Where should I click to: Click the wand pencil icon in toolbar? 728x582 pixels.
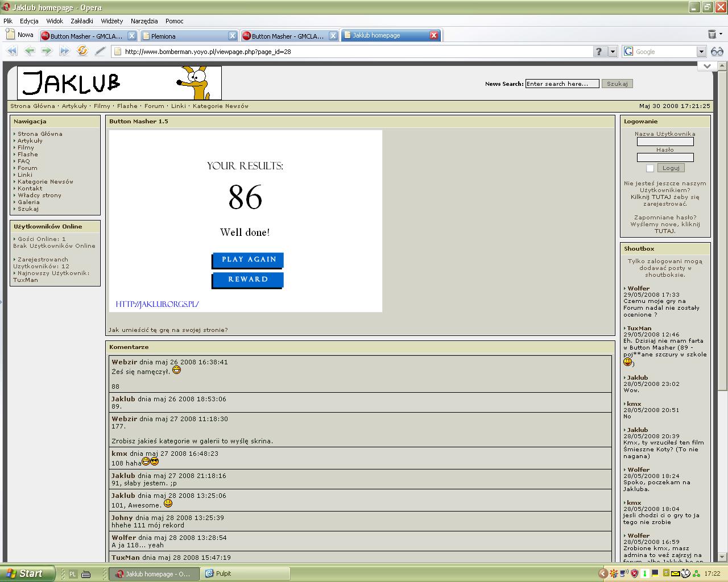(x=100, y=51)
